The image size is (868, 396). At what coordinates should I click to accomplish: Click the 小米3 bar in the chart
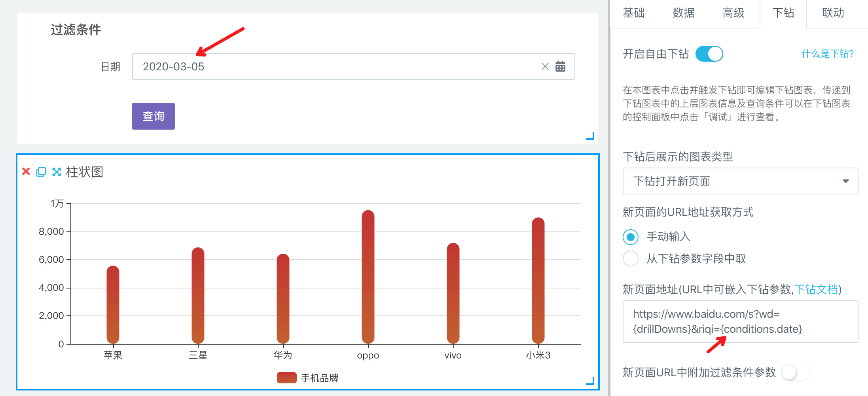click(x=538, y=281)
